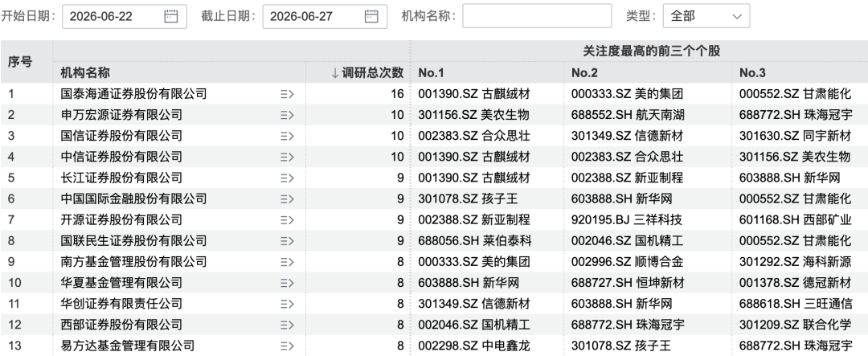Click 688056.SH 莱伯泰科 stock cell
868x356 pixels.
coord(475,241)
